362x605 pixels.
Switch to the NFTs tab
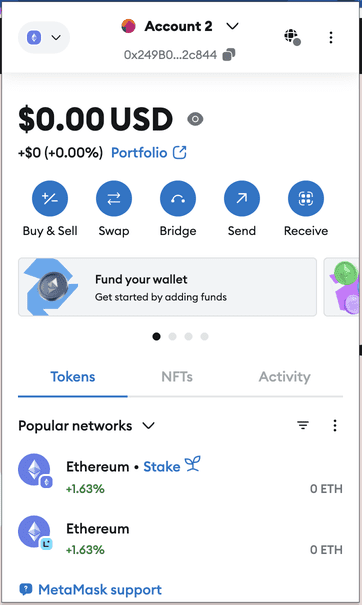tap(177, 377)
